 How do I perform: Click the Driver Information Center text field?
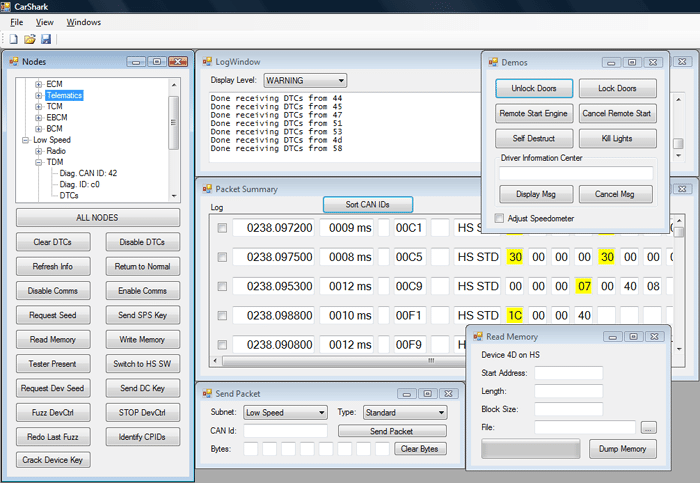[x=576, y=173]
